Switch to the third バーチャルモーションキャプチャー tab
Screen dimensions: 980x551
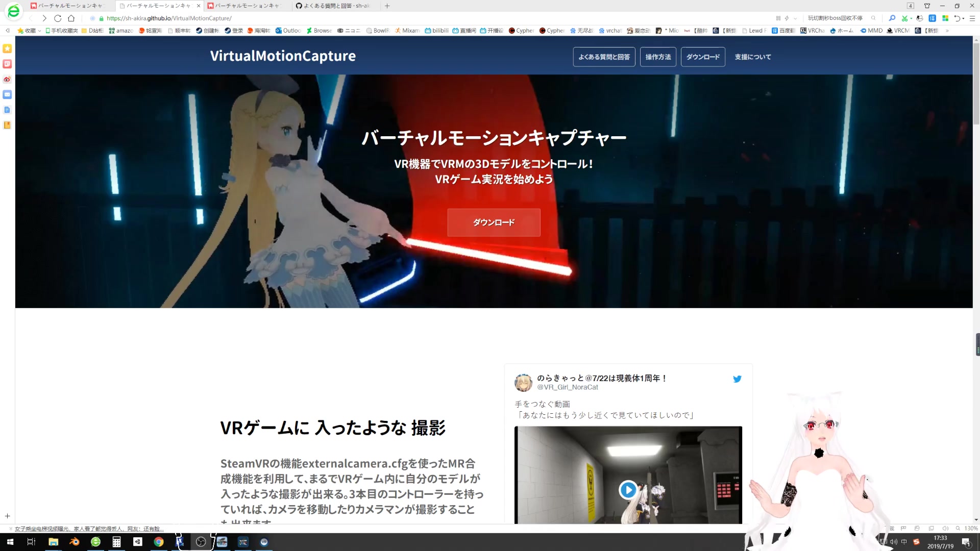click(247, 6)
